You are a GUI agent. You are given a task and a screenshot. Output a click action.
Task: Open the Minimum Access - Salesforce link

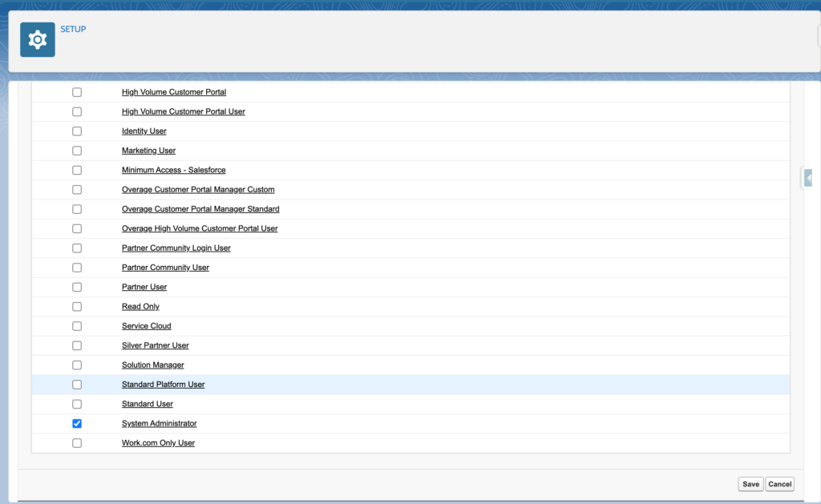tap(173, 170)
